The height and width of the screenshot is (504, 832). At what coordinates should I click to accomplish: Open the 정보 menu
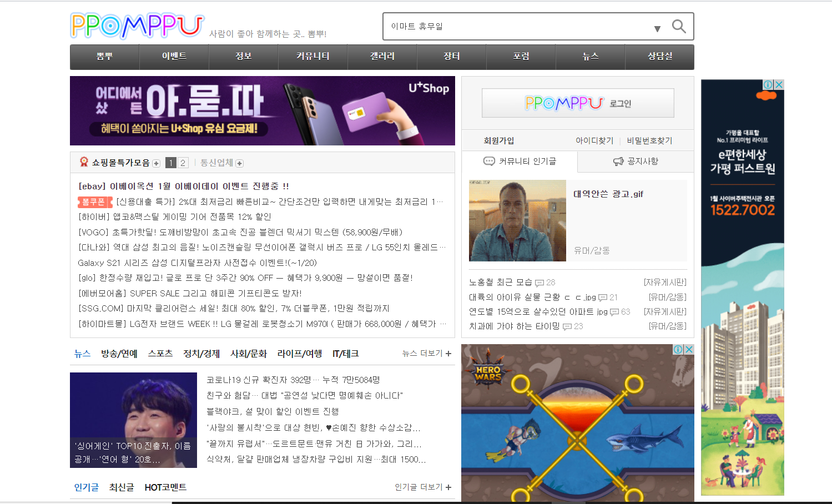point(244,57)
